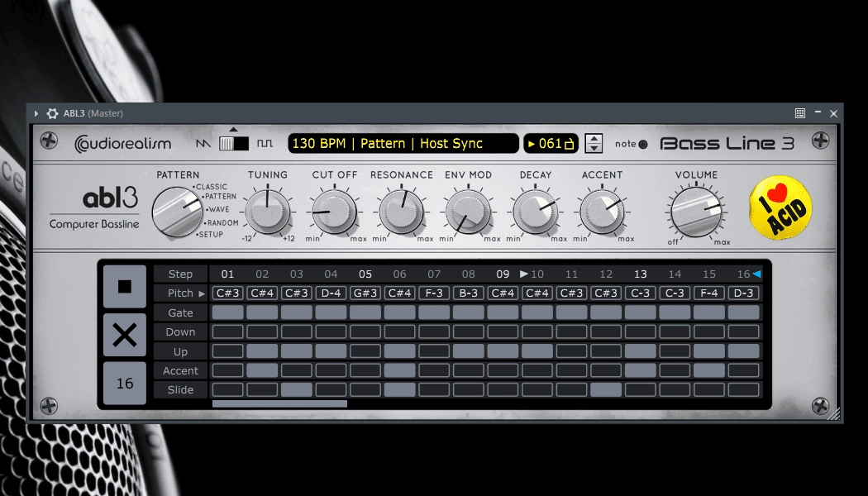Click the audiorealism logo
This screenshot has width=868, height=496.
123,144
